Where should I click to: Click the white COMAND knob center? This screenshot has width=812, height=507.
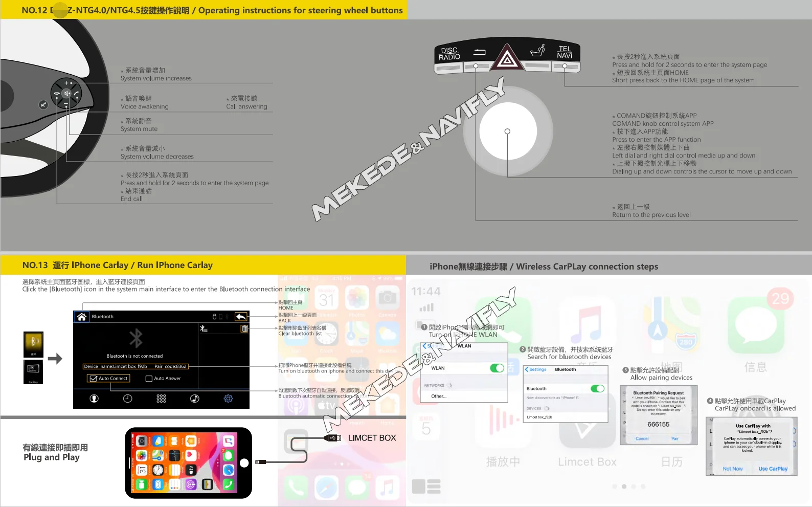[x=508, y=131]
